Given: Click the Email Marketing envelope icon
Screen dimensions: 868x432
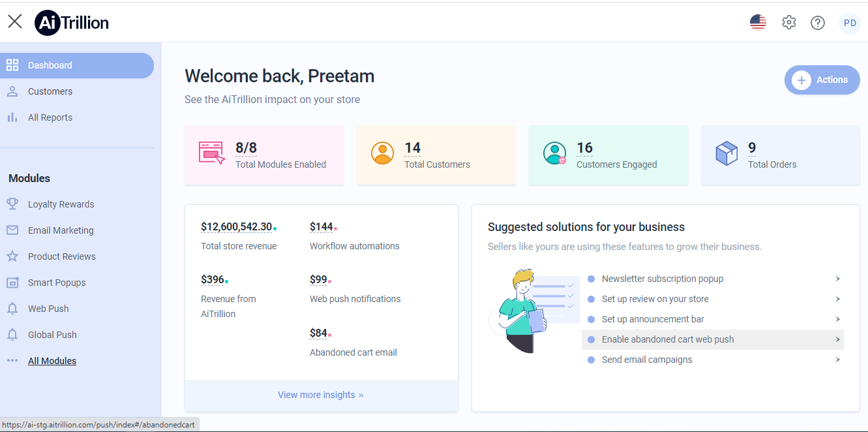Looking at the screenshot, I should pyautogui.click(x=12, y=230).
